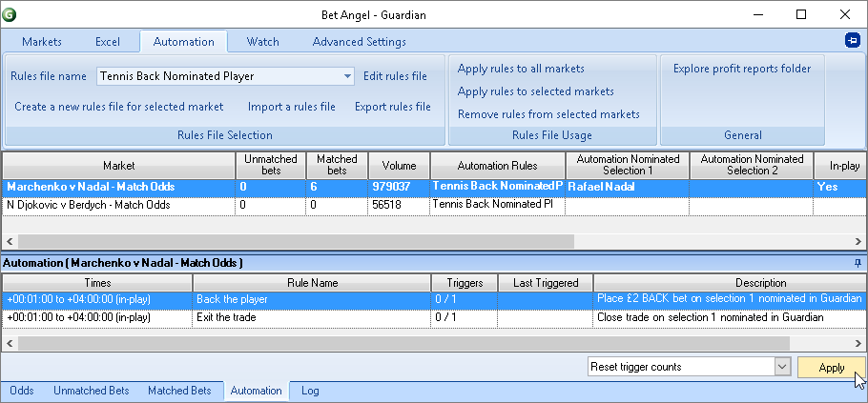
Task: Open the Odds bottom tab
Action: tap(22, 391)
